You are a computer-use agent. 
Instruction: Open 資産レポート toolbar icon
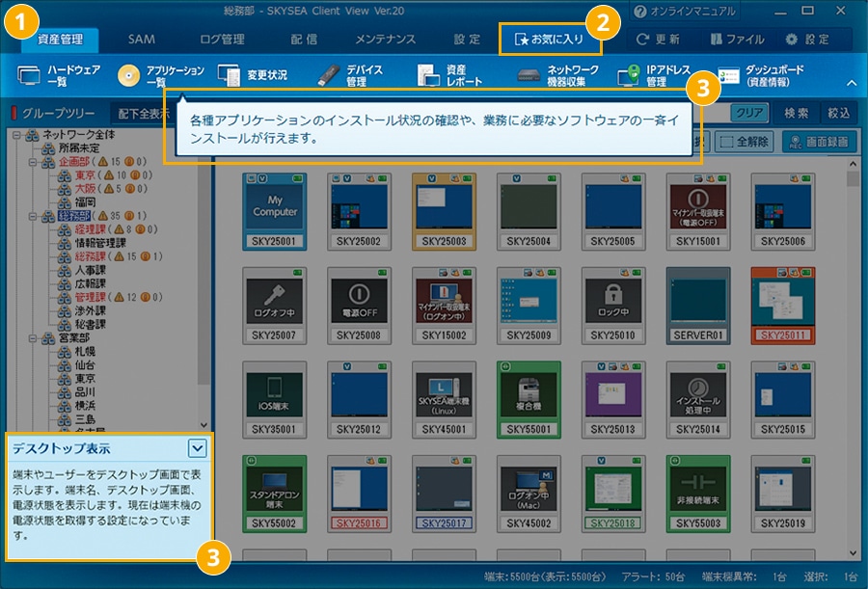(428, 75)
